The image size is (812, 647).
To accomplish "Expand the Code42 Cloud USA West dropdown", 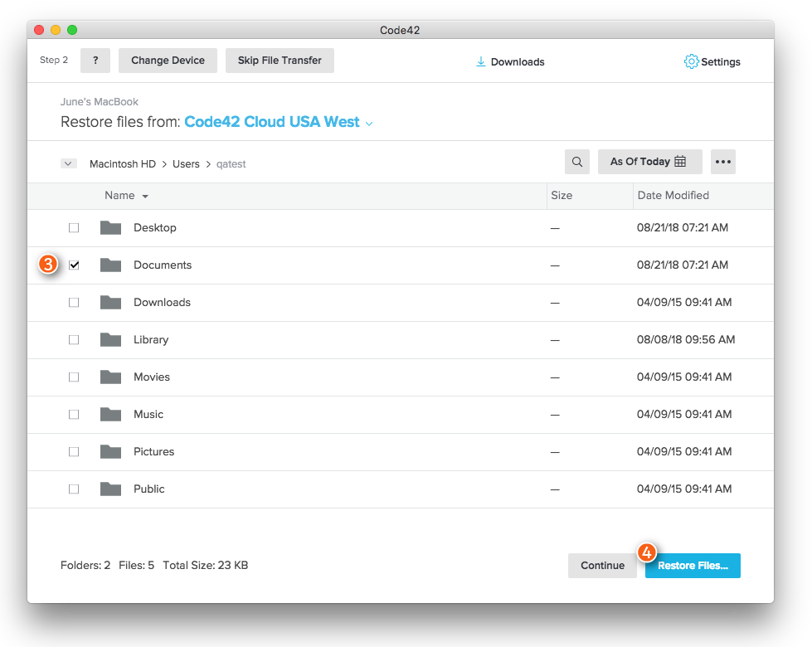I will tap(368, 122).
